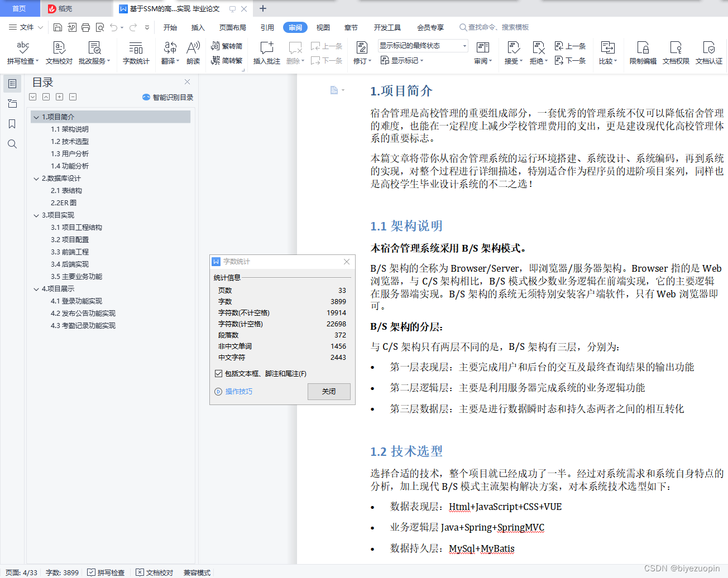Collapse the 1.项目简介 outline section
The width and height of the screenshot is (728, 578).
(36, 117)
